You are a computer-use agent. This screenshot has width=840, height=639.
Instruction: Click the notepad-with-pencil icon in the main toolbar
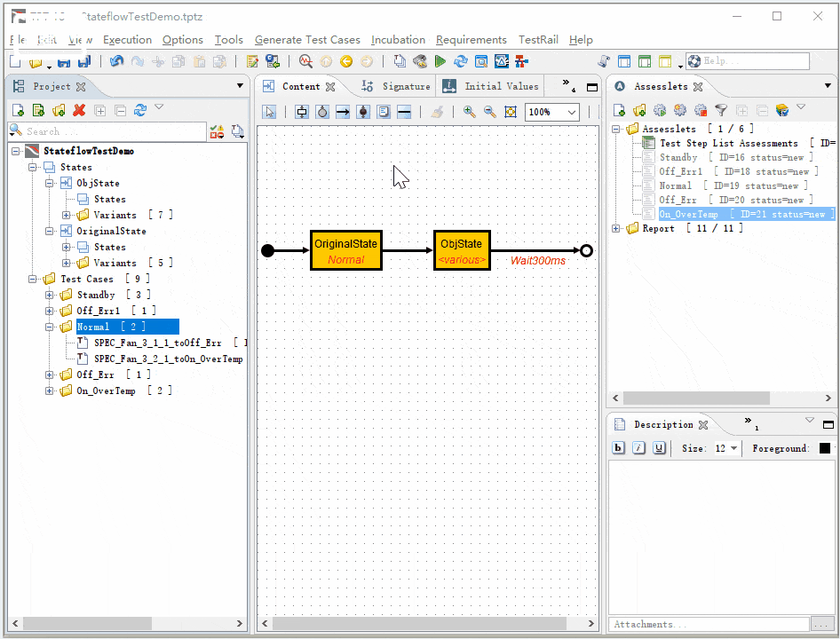pos(252,61)
